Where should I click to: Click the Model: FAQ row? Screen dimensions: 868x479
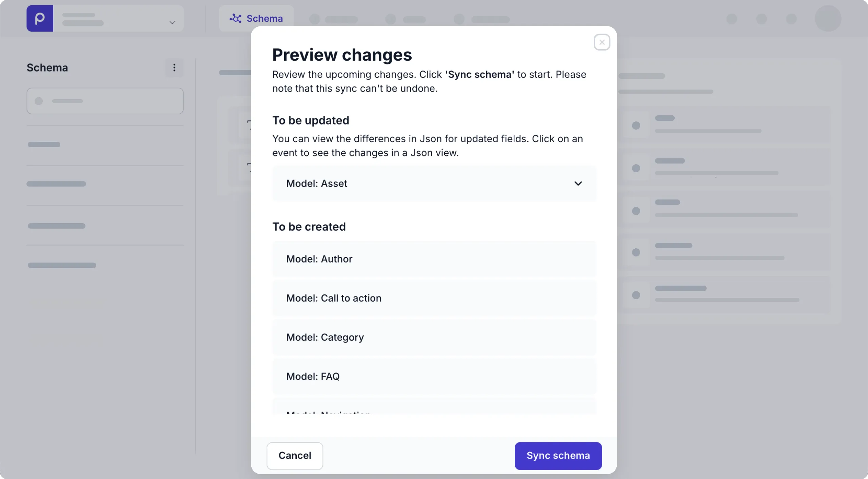tap(434, 376)
